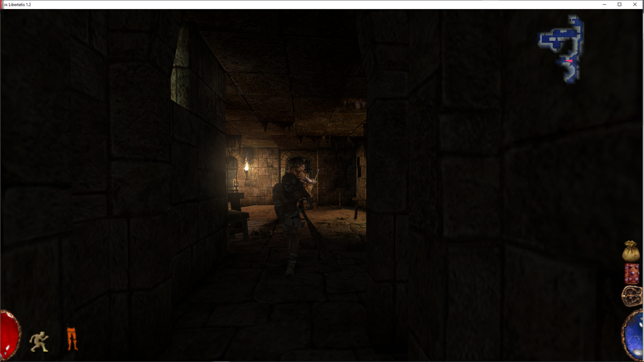Click the wooden table near the torch

pos(239,217)
